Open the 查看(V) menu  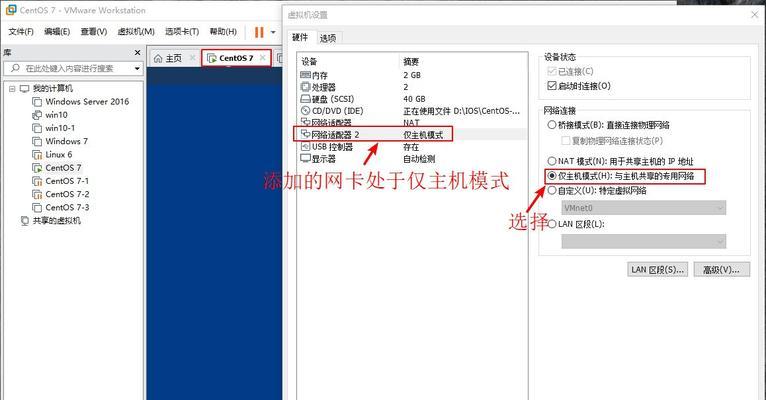point(94,32)
